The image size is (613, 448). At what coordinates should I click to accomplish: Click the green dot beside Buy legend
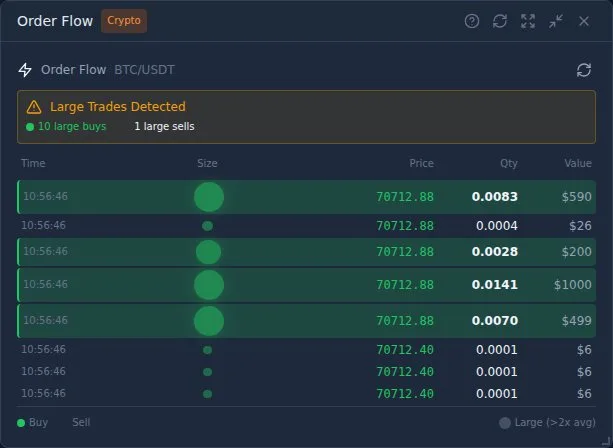click(21, 423)
